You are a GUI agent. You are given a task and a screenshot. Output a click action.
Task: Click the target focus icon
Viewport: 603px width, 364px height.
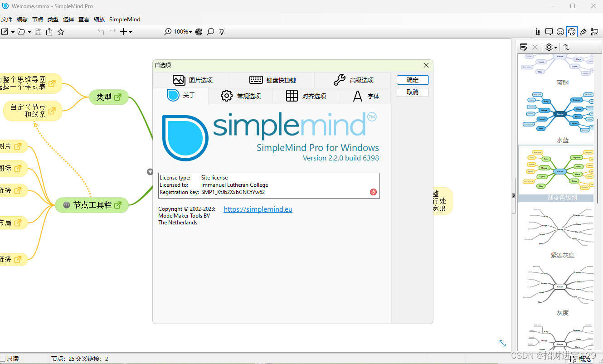[x=199, y=32]
